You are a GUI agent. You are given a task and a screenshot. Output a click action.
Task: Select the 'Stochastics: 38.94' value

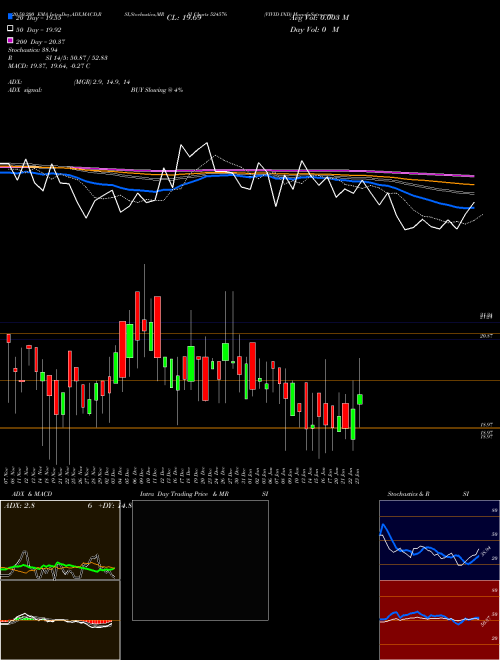click(32, 50)
